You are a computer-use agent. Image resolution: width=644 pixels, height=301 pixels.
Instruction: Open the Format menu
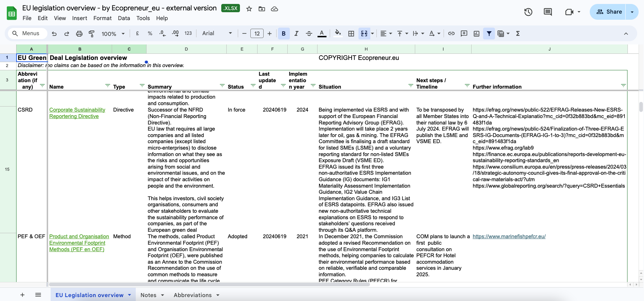click(102, 18)
